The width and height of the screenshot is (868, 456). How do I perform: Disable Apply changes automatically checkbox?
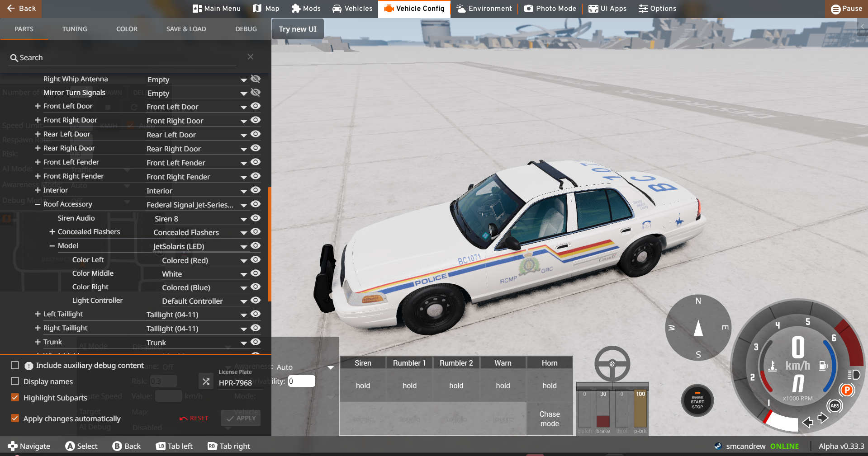point(15,418)
